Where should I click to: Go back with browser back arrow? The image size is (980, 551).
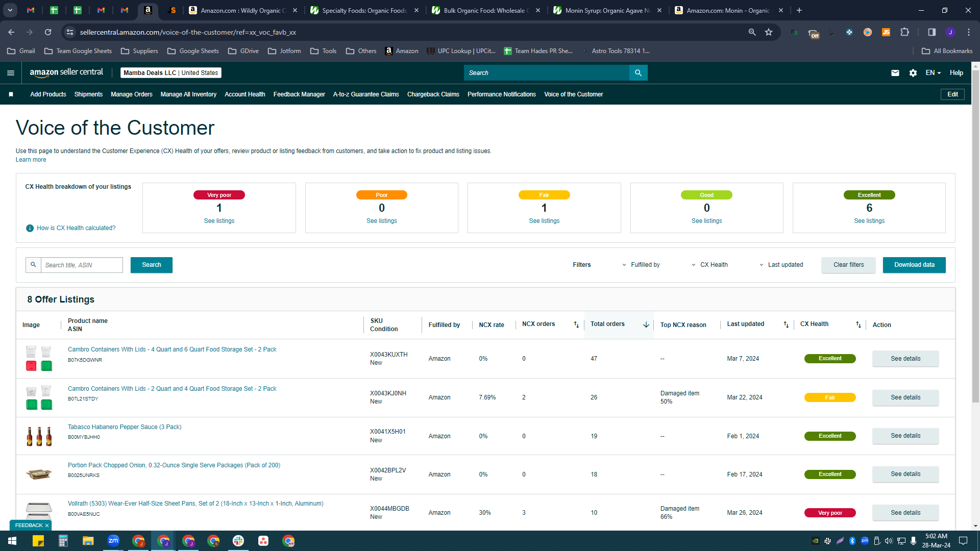[11, 32]
